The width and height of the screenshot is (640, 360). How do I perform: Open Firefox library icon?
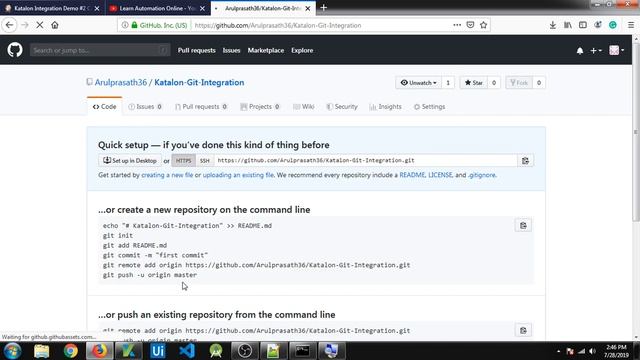click(x=568, y=25)
